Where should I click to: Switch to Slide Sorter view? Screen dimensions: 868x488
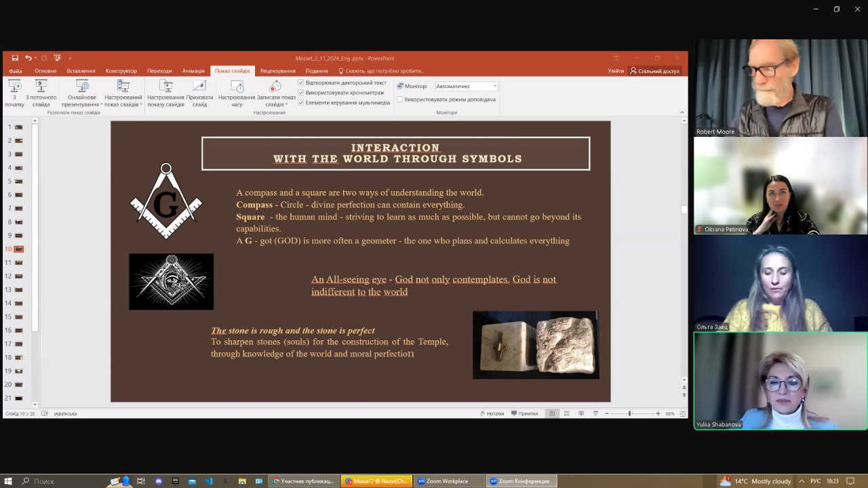[566, 413]
